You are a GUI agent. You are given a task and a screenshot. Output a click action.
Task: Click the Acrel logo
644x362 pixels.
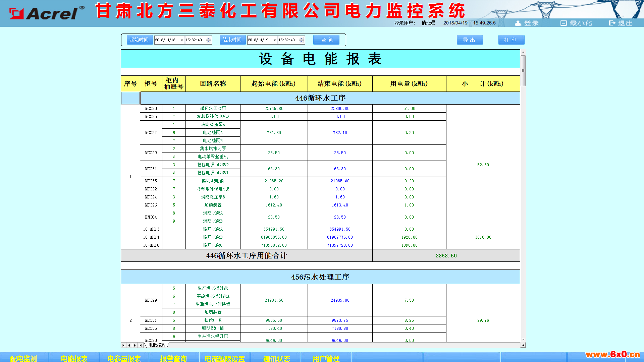pos(47,13)
